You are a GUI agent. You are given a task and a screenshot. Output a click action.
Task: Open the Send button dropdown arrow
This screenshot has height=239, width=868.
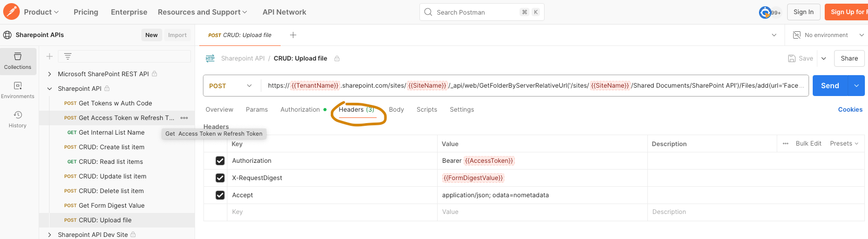(x=857, y=86)
